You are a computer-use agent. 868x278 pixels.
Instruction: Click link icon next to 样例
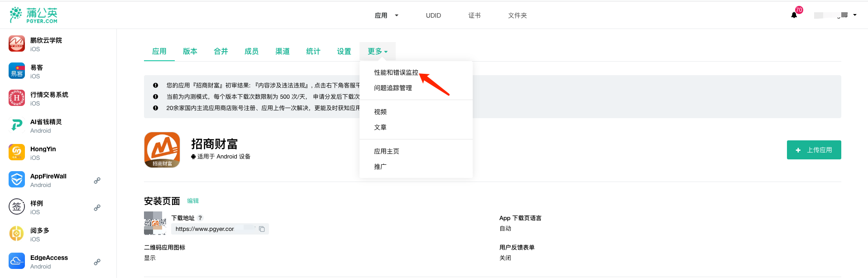point(97,208)
